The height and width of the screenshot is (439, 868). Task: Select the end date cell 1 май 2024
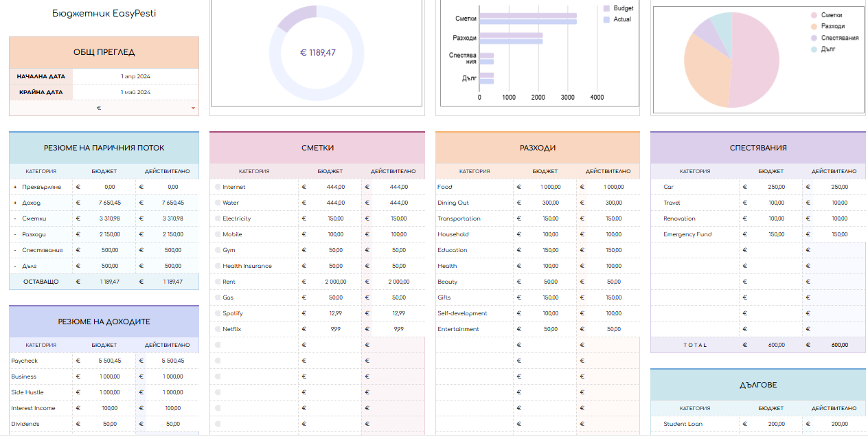[135, 92]
